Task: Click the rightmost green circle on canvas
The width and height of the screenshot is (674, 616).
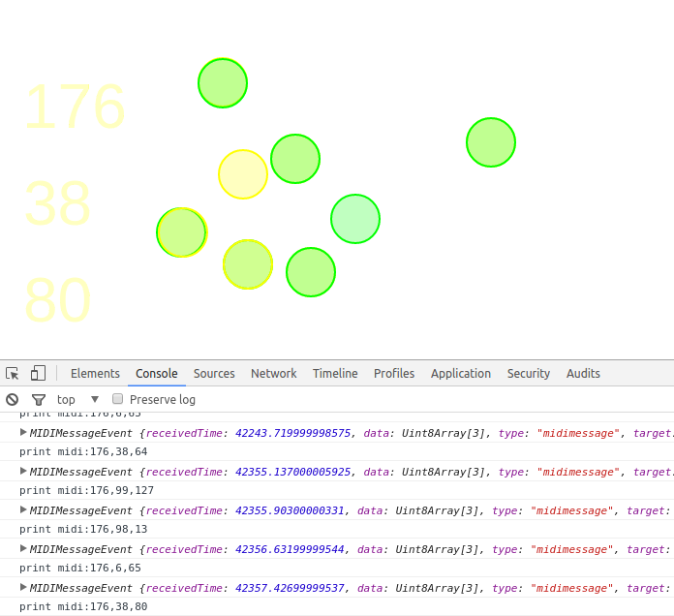Action: tap(491, 142)
